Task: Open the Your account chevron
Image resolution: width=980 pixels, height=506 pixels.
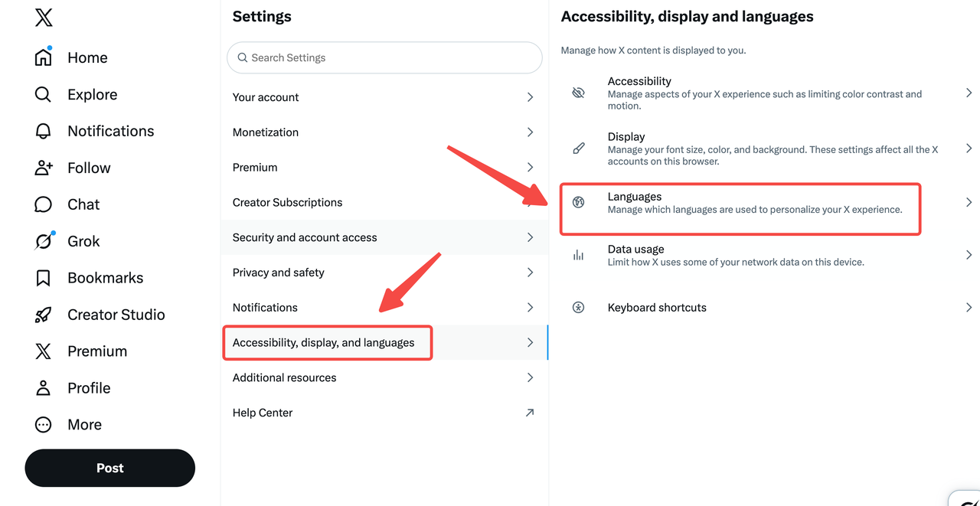Action: (x=530, y=97)
